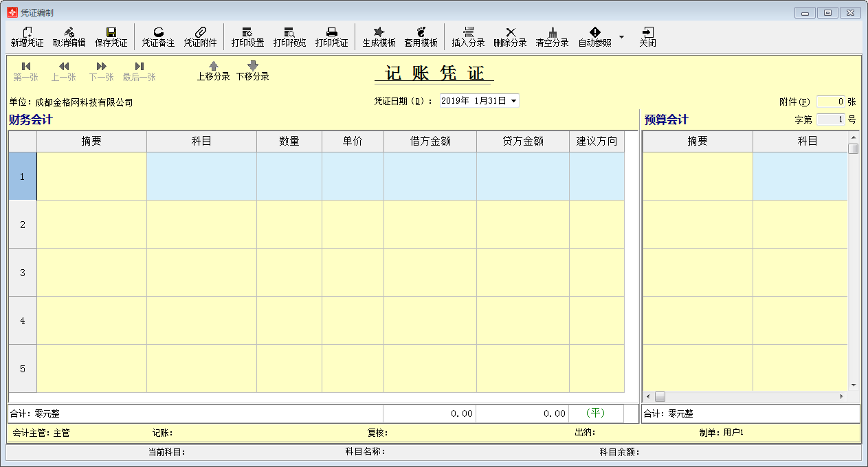868x467 pixels.
Task: Click 删除分录 delete entry icon
Action: [x=510, y=32]
